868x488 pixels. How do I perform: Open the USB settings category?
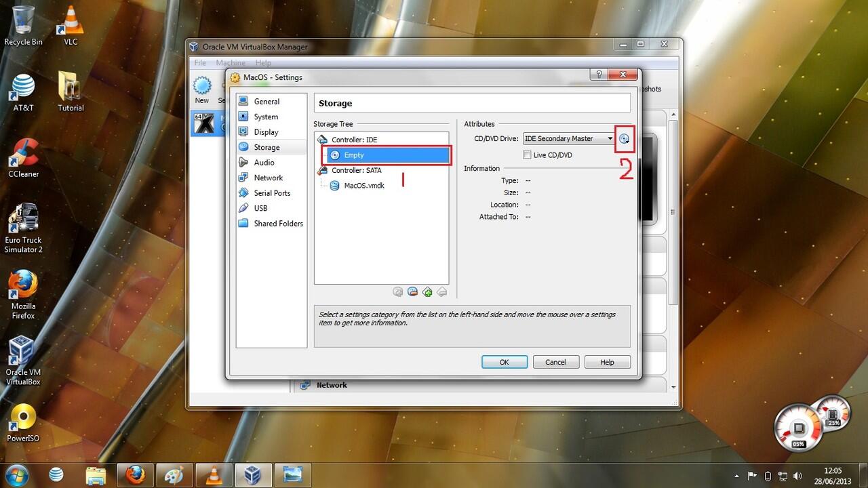point(271,208)
